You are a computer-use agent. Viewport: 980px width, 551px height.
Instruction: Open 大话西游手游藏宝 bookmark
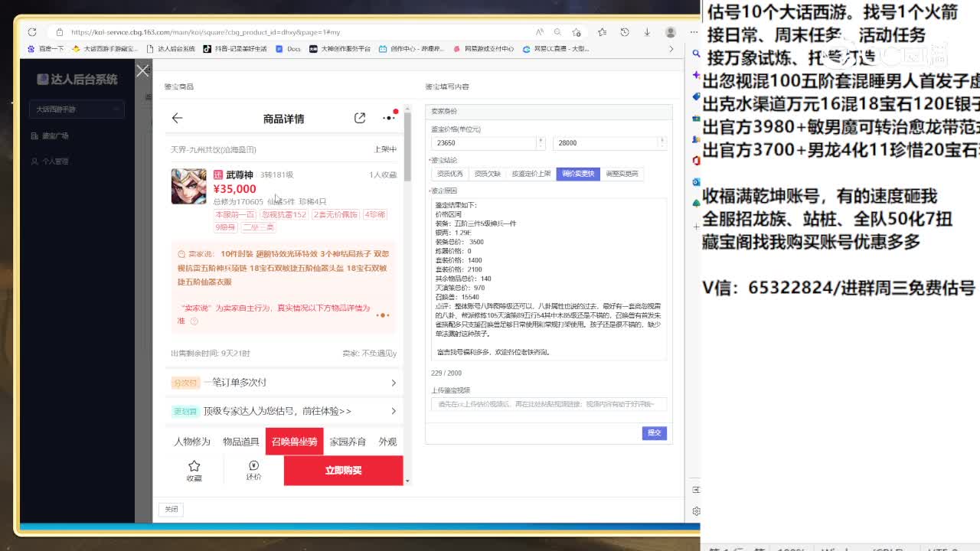pyautogui.click(x=105, y=48)
